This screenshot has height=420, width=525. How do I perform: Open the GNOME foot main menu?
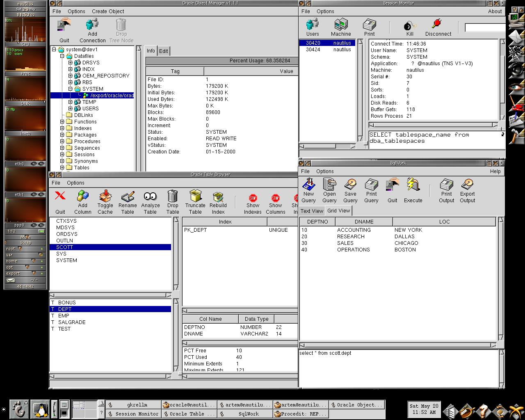pyautogui.click(x=18, y=409)
